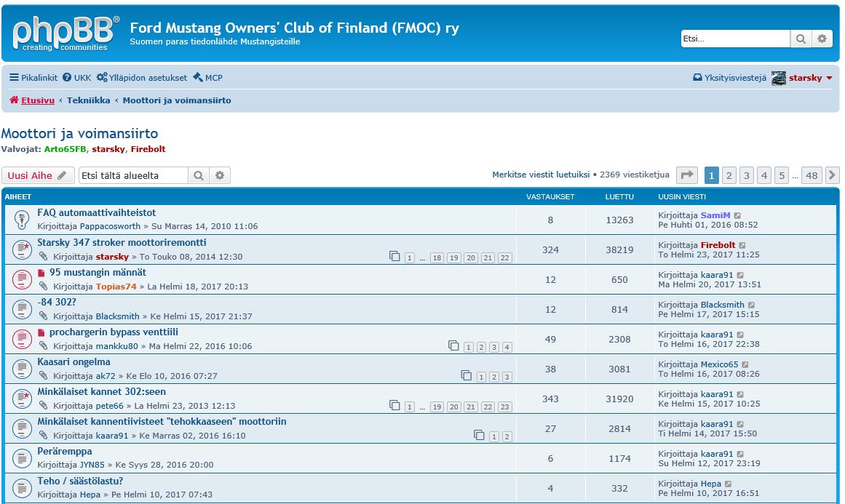Open Starsky 347 stroker moottoriremontti topic
Screen dimensions: 845x504
[122, 242]
